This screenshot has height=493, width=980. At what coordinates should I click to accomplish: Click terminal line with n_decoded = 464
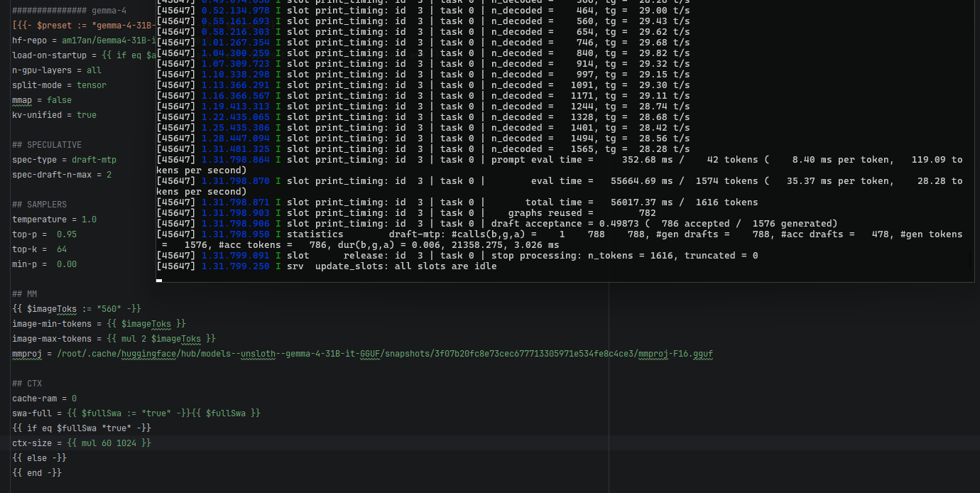(x=423, y=10)
